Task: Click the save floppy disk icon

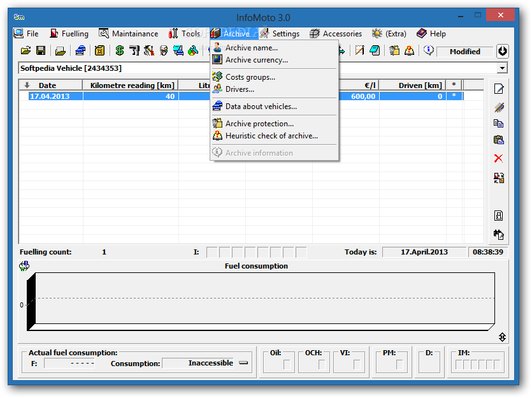Action: pyautogui.click(x=41, y=51)
